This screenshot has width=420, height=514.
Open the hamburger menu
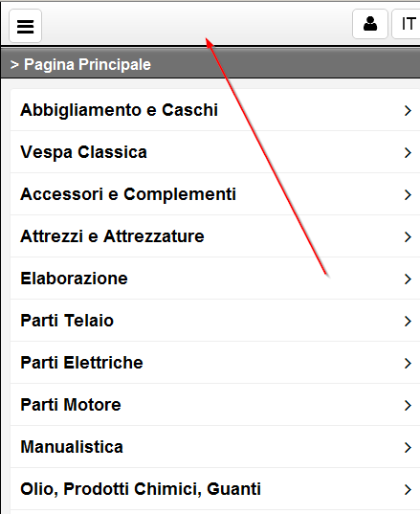pos(25,26)
